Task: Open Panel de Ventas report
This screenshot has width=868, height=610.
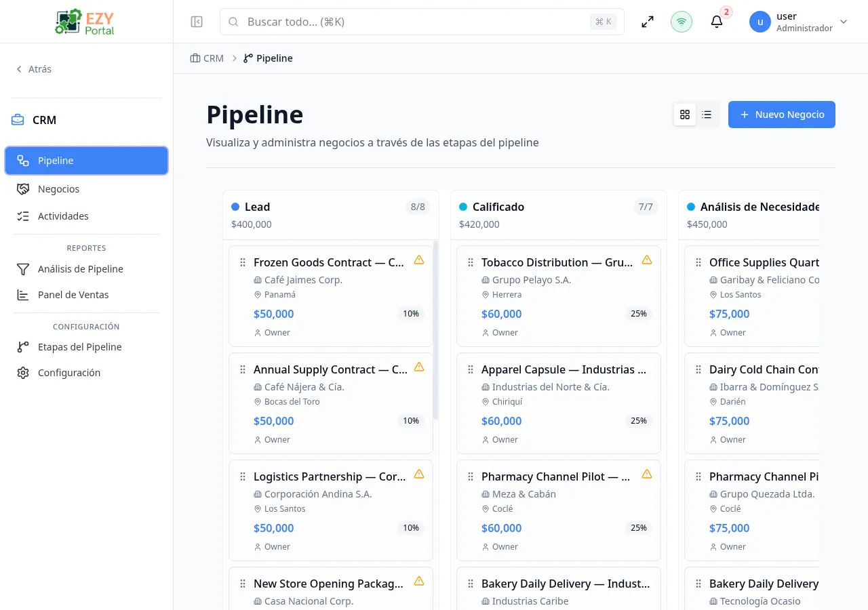Action: tap(86, 295)
